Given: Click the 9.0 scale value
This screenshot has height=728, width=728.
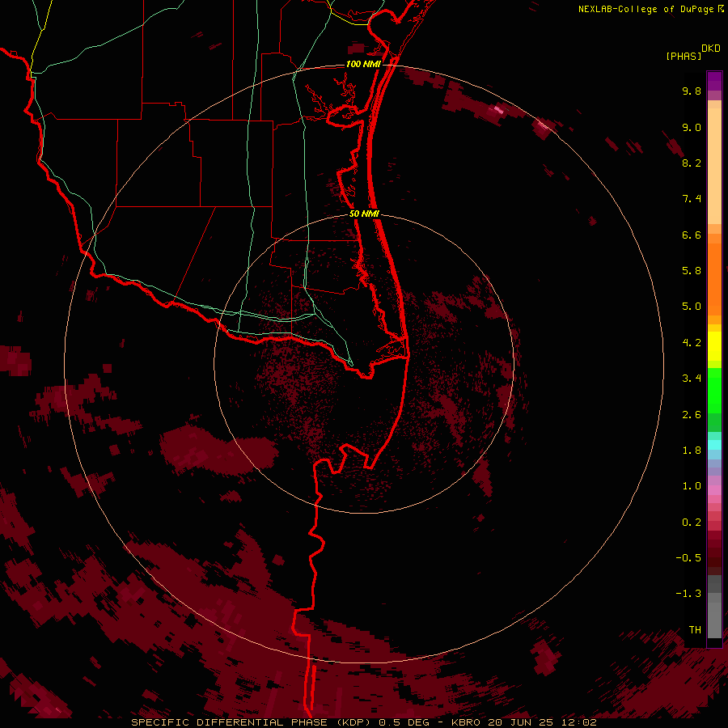Looking at the screenshot, I should (692, 127).
